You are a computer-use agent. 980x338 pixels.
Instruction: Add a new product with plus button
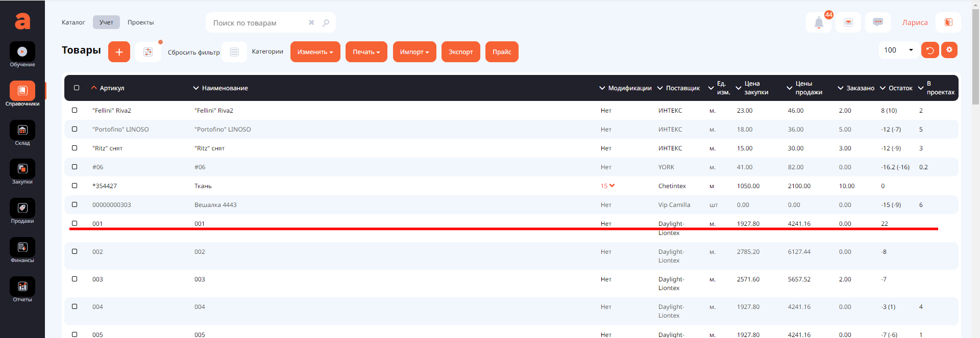click(119, 52)
